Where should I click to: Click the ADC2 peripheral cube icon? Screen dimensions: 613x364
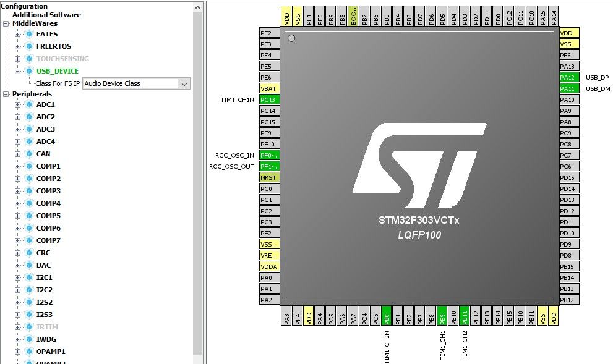[29, 117]
